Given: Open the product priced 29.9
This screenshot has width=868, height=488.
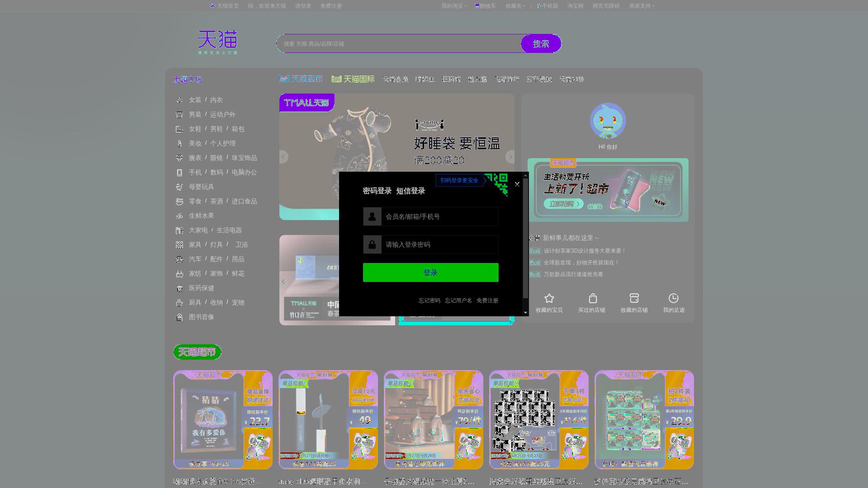Looking at the screenshot, I should (644, 420).
